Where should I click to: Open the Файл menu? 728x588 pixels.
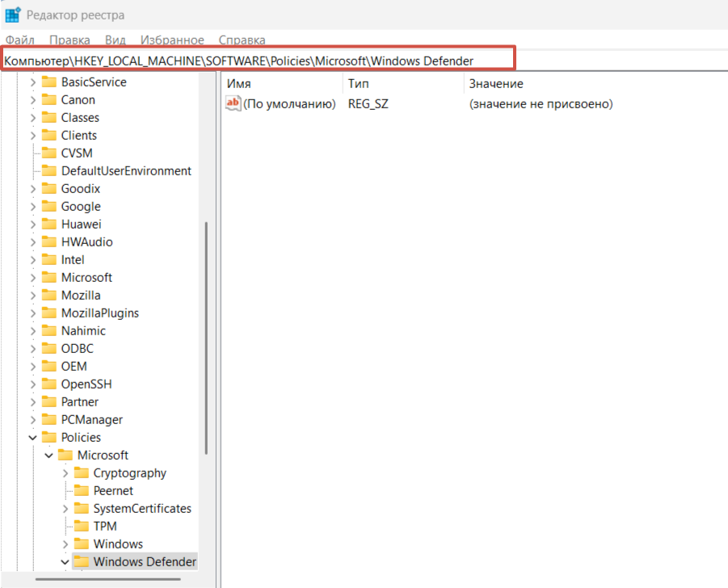pos(20,40)
